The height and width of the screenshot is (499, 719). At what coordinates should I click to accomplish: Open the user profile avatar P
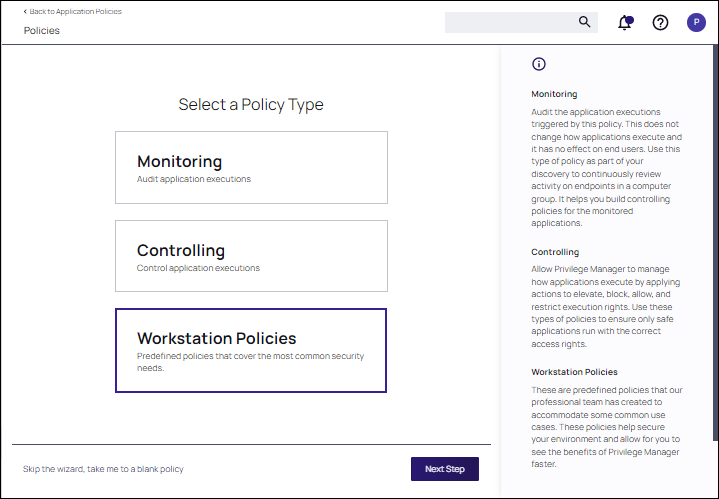coord(696,22)
